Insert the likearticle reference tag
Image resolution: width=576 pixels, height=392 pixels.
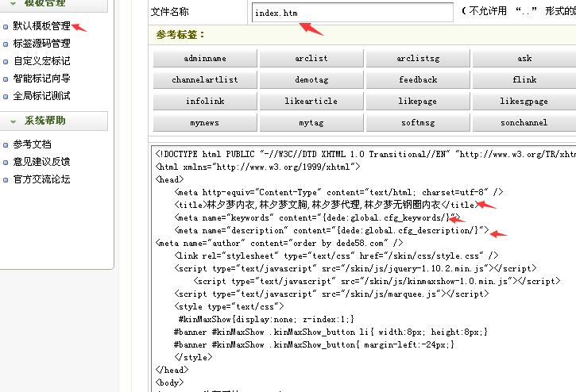click(x=311, y=101)
